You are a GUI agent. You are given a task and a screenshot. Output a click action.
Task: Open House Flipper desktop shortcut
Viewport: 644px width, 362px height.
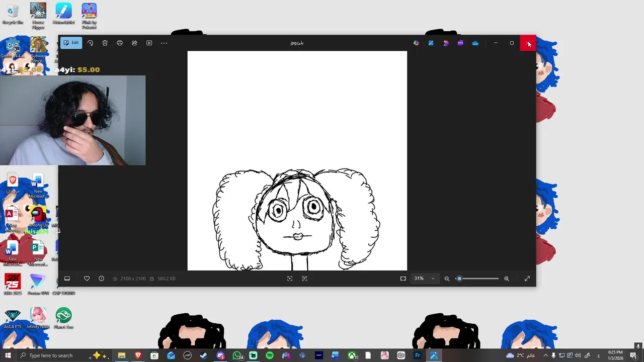point(38,16)
